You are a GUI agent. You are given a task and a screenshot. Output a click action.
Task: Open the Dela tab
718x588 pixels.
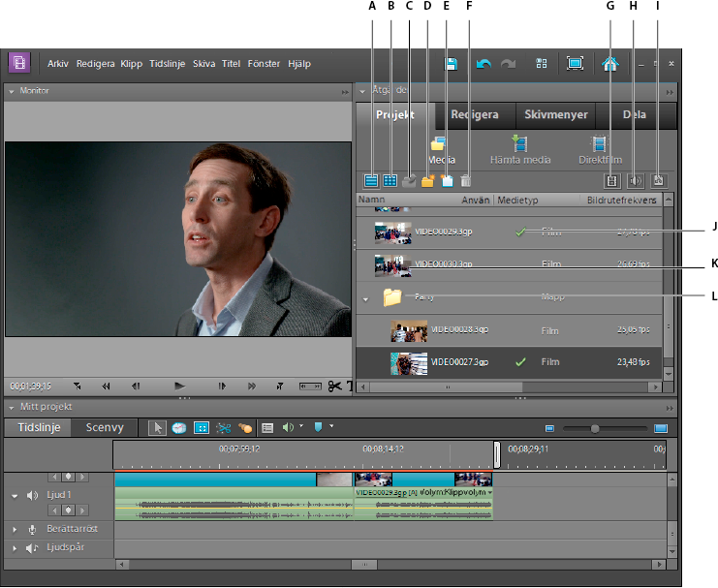point(635,115)
